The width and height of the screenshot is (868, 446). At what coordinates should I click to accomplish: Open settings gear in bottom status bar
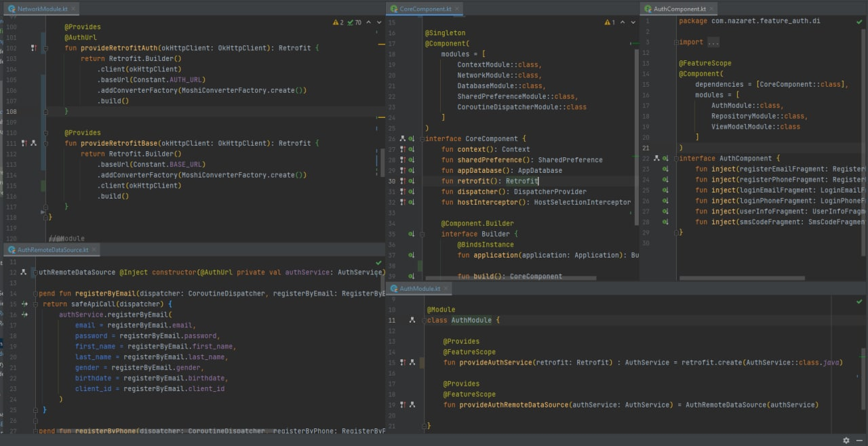click(x=846, y=440)
